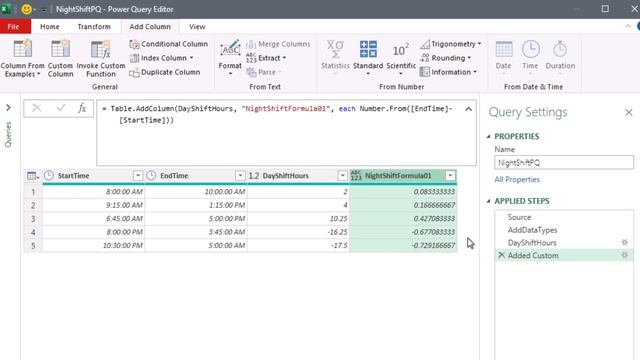This screenshot has width=640, height=360.
Task: Open Index Column dropdown
Action: coord(162,58)
